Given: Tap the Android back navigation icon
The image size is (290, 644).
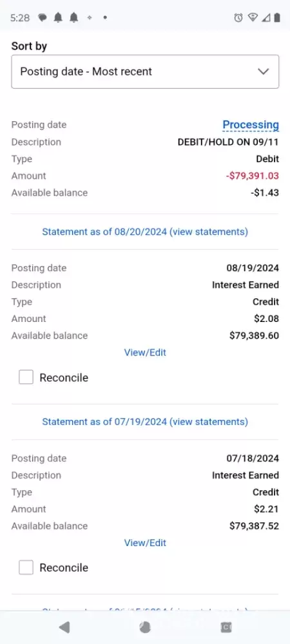Looking at the screenshot, I should coord(64,627).
